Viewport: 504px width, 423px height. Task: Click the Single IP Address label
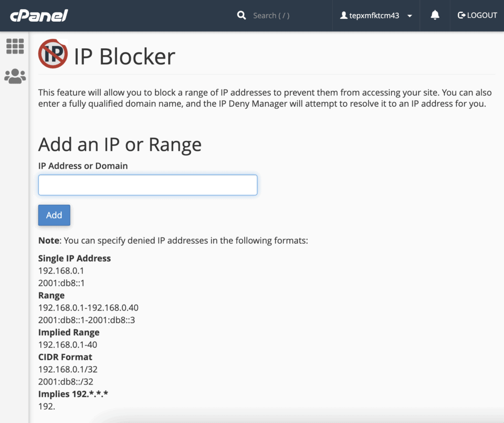click(x=75, y=259)
